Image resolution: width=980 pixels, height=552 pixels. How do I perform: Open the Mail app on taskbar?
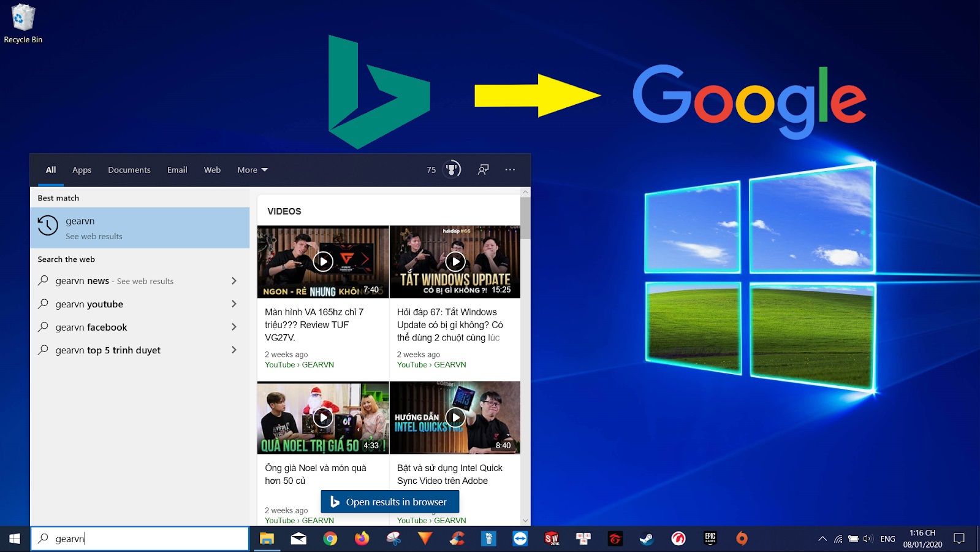[298, 539]
